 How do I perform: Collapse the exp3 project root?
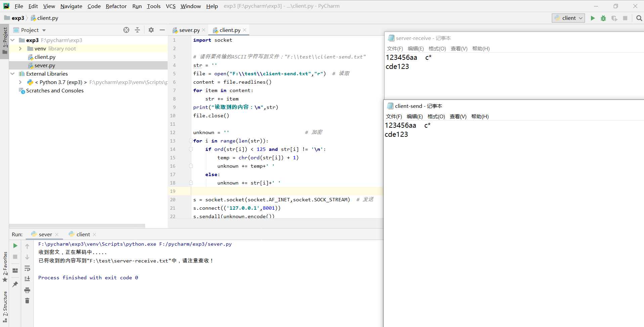(13, 40)
